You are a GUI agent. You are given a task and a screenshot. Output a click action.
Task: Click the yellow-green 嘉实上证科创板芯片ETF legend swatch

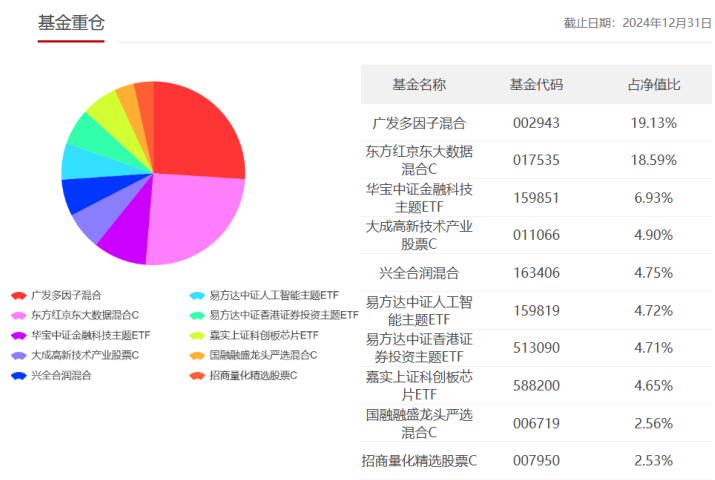pyautogui.click(x=197, y=336)
